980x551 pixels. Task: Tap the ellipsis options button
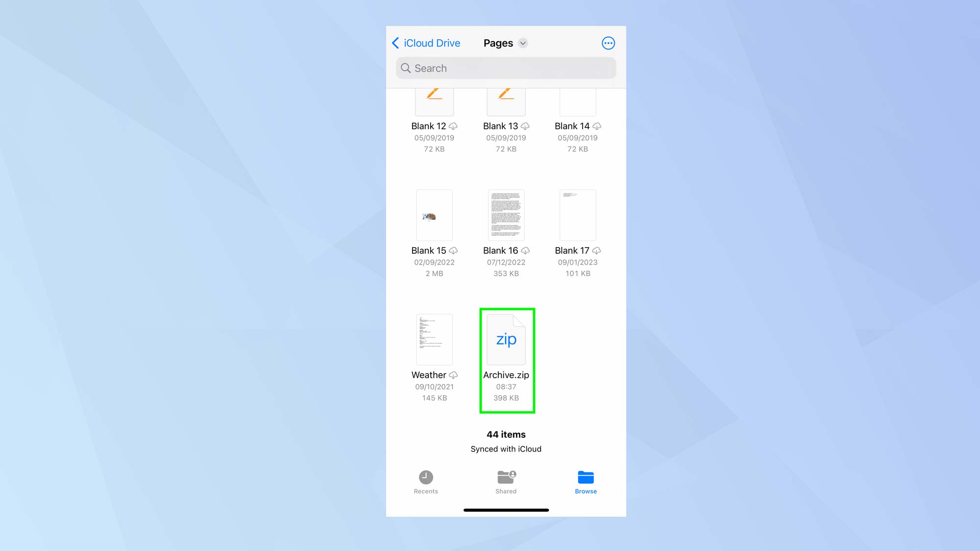pyautogui.click(x=609, y=43)
